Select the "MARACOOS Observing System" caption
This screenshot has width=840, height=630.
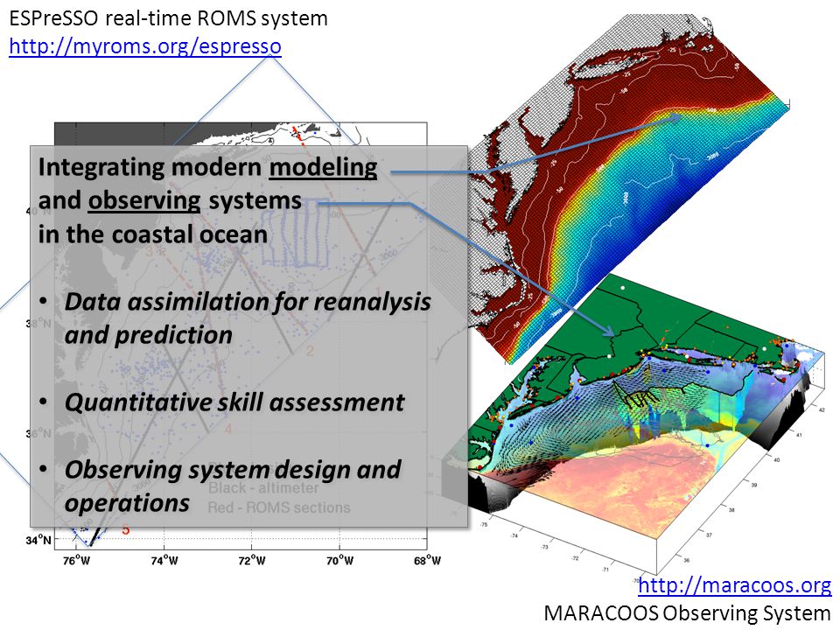(688, 613)
